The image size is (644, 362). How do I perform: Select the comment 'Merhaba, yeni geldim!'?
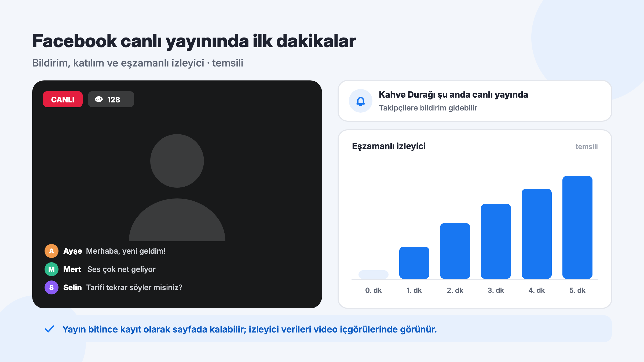point(126,251)
